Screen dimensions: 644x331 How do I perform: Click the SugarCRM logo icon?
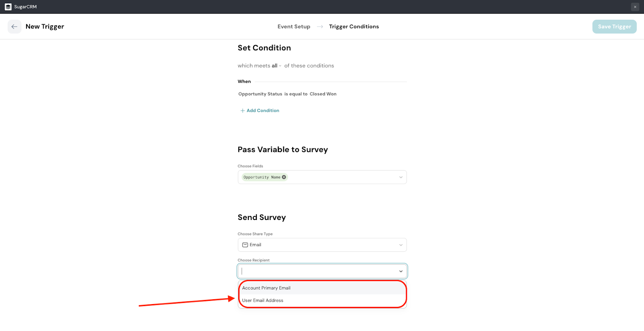8,7
